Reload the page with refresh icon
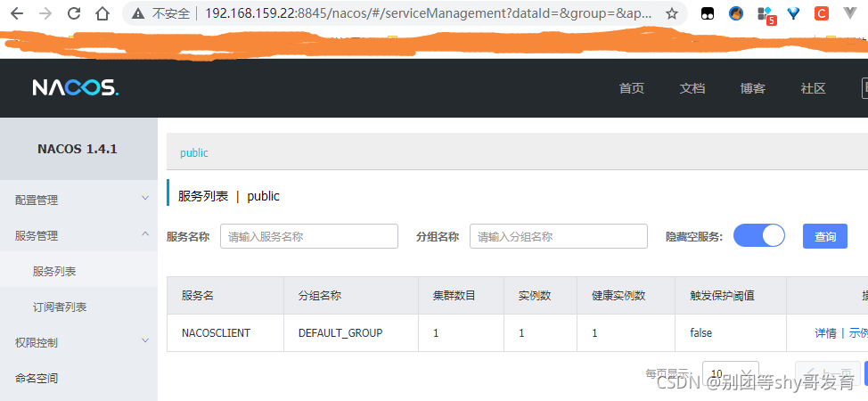Image resolution: width=868 pixels, height=401 pixels. pyautogui.click(x=74, y=13)
